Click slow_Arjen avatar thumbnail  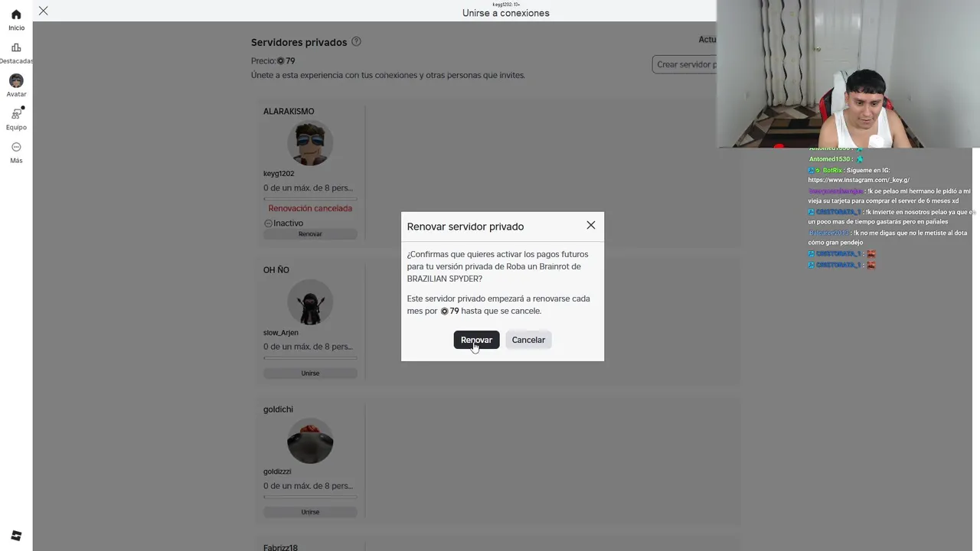pyautogui.click(x=310, y=302)
